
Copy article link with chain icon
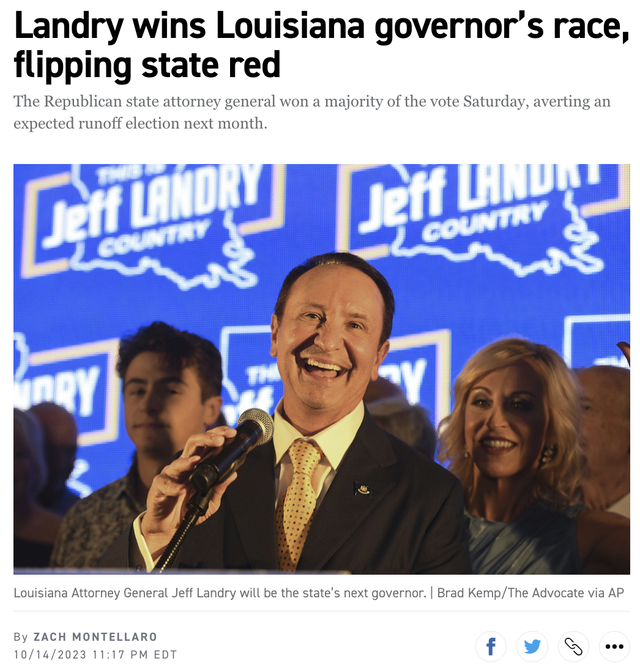pyautogui.click(x=573, y=646)
